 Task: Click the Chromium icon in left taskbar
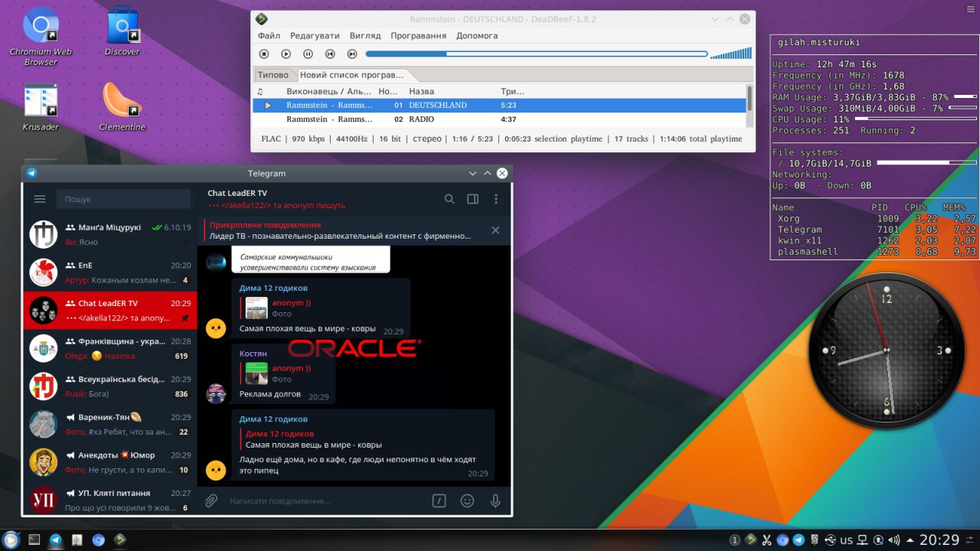(99, 540)
